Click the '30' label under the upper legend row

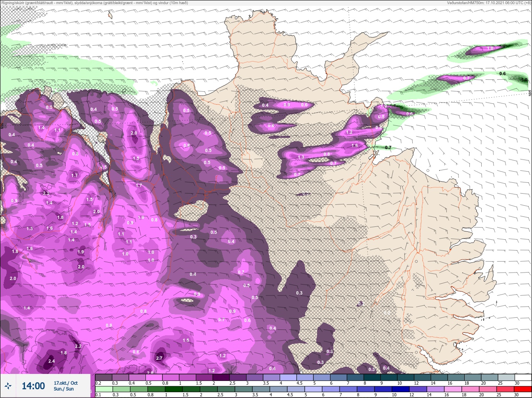click(x=517, y=383)
